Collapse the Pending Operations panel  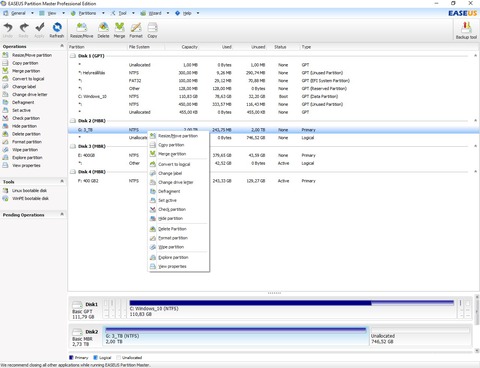(x=62, y=214)
